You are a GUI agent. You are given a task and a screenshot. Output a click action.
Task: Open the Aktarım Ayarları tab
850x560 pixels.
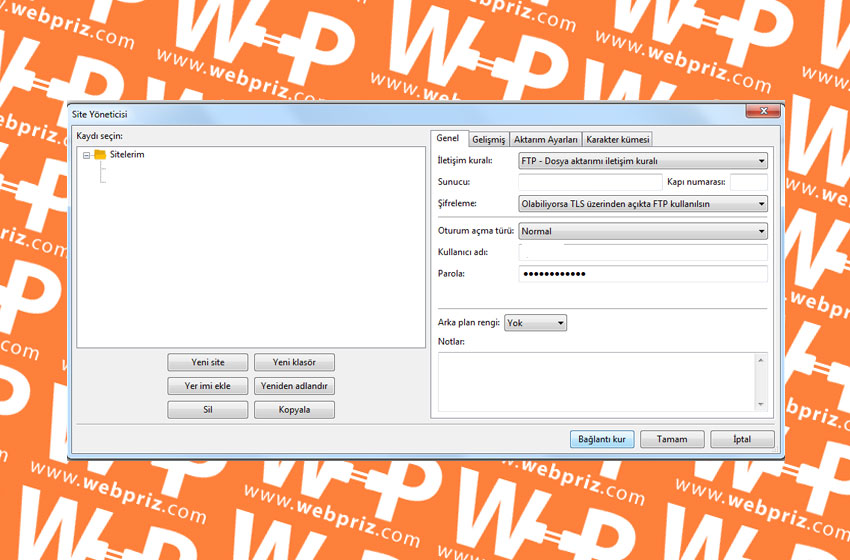click(x=546, y=139)
